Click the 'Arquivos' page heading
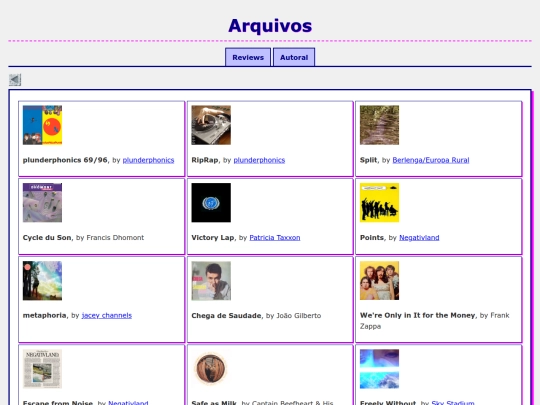Viewport: 540px width, 405px height. point(270,26)
